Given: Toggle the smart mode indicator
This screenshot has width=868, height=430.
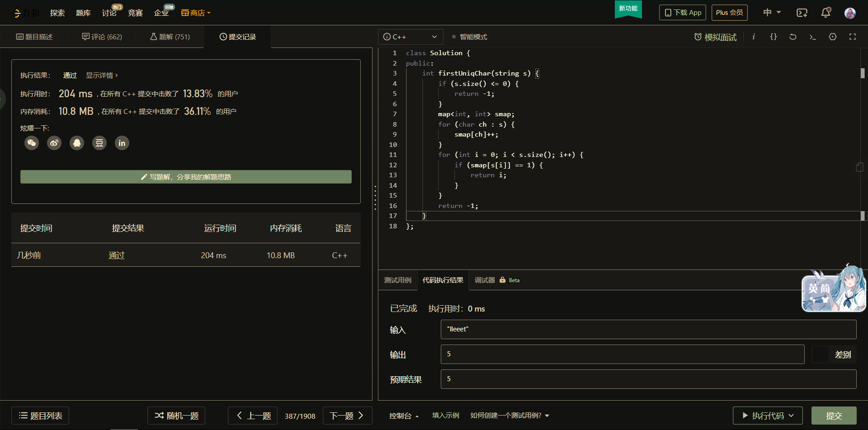Looking at the screenshot, I should tap(470, 37).
